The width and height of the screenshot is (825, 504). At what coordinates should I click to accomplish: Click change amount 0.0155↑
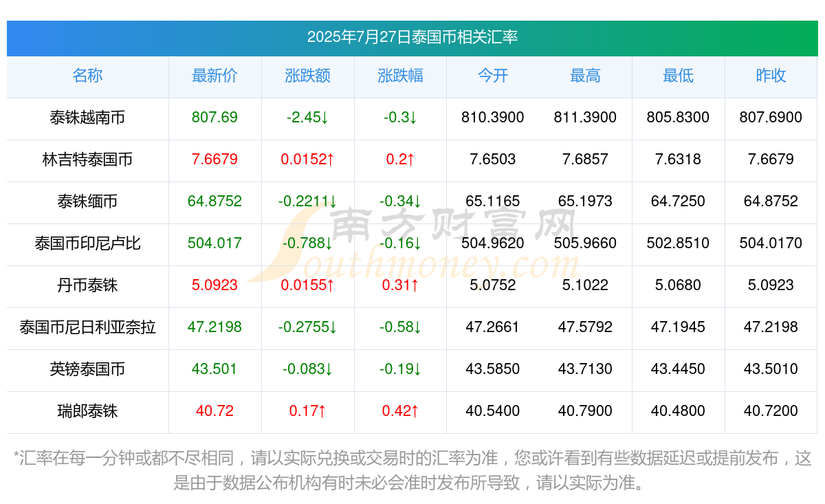pos(307,285)
